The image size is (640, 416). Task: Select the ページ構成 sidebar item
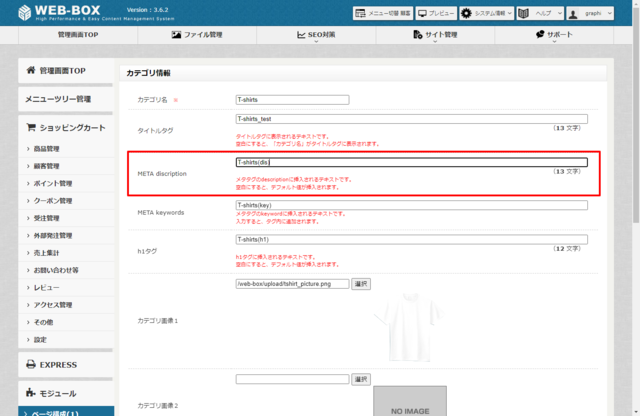click(x=66, y=412)
